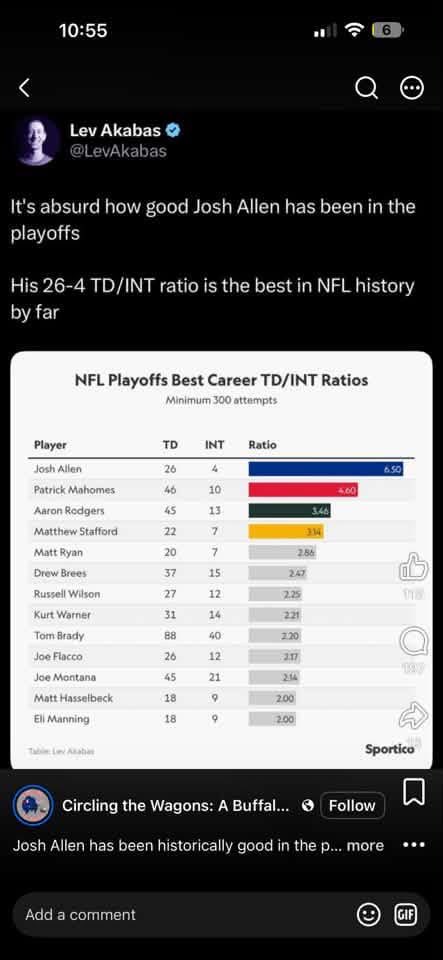Expand caption with the more link
The image size is (443, 960).
point(365,846)
